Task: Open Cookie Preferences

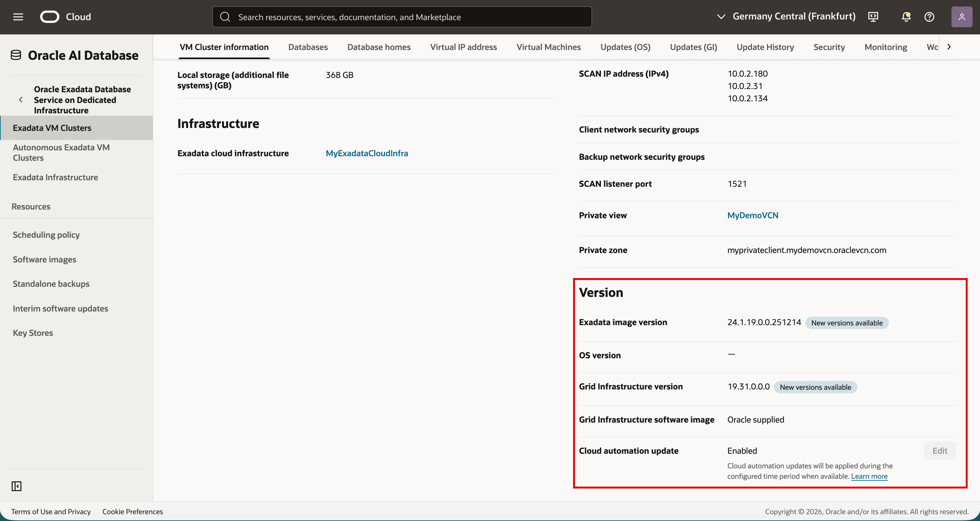Action: [x=132, y=512]
